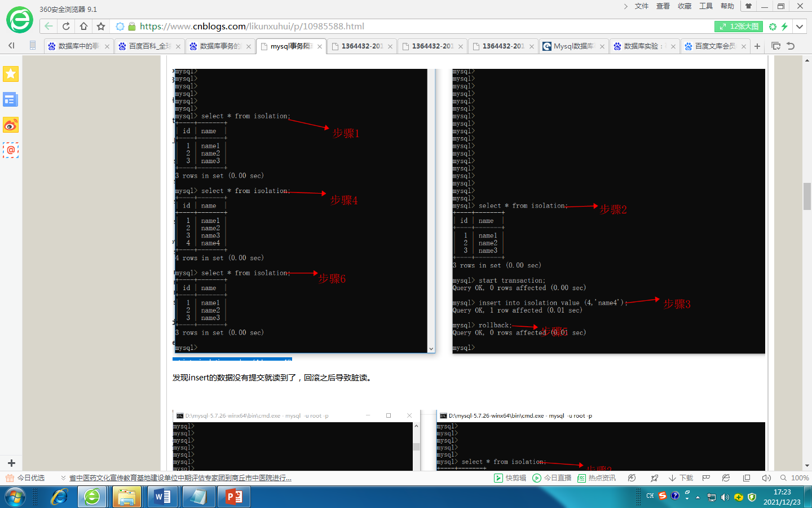This screenshot has height=508, width=812.
Task: Open 快剪辑 in the status bar
Action: point(510,478)
